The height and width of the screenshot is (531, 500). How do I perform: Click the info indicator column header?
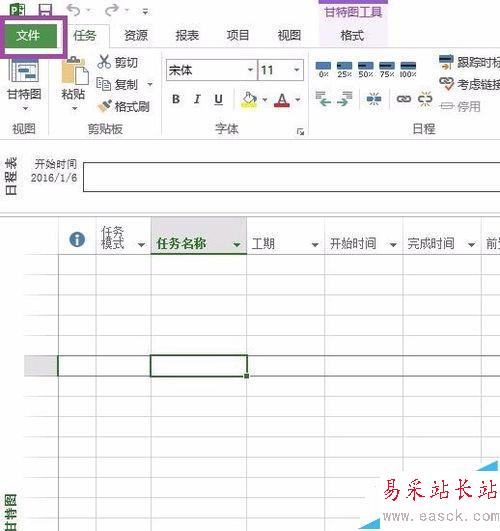point(77,239)
